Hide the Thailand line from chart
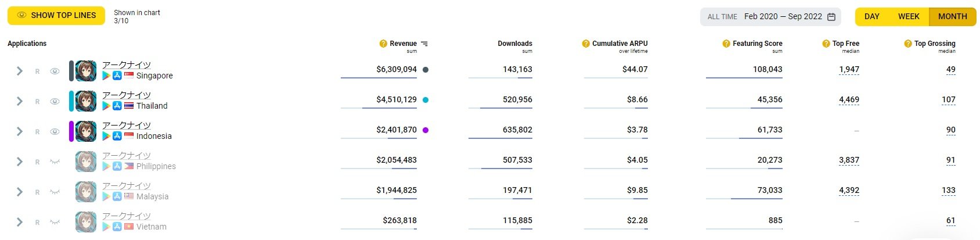This screenshot has height=240, width=980. tap(55, 102)
